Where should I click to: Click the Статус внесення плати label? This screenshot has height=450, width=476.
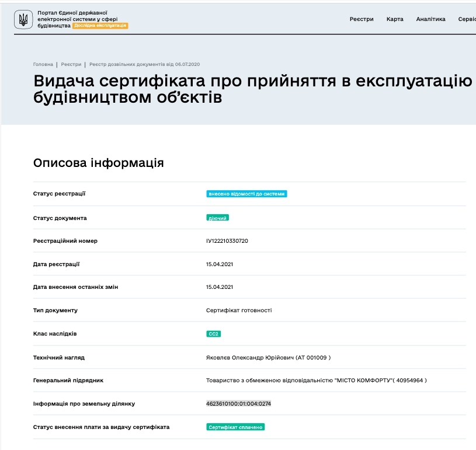click(x=102, y=427)
